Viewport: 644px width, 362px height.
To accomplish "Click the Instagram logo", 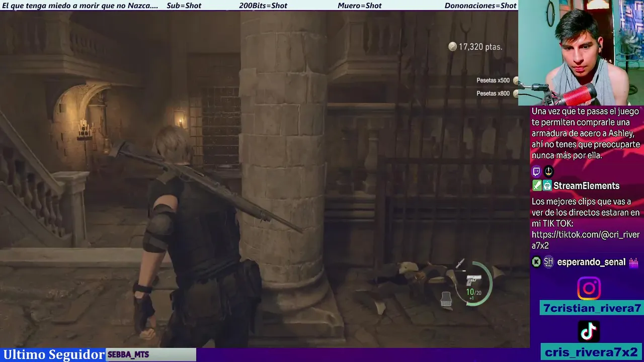I will pyautogui.click(x=589, y=289).
